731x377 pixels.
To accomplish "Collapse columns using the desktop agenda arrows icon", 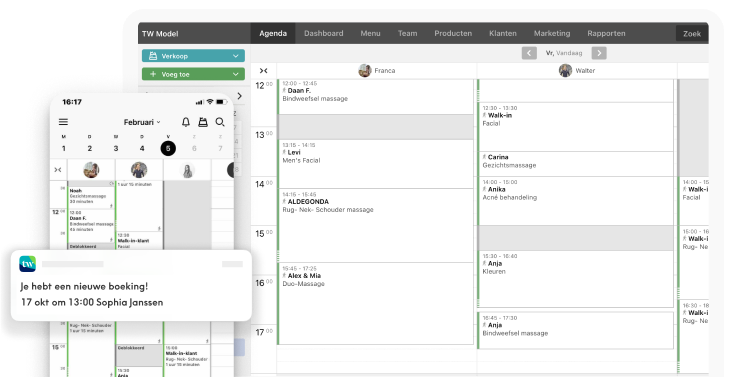I will (x=263, y=71).
